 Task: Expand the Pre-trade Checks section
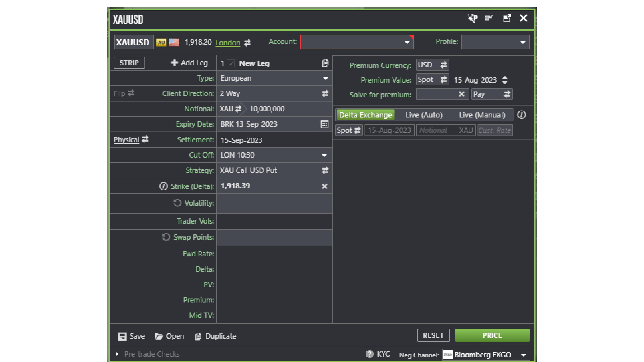tap(117, 354)
